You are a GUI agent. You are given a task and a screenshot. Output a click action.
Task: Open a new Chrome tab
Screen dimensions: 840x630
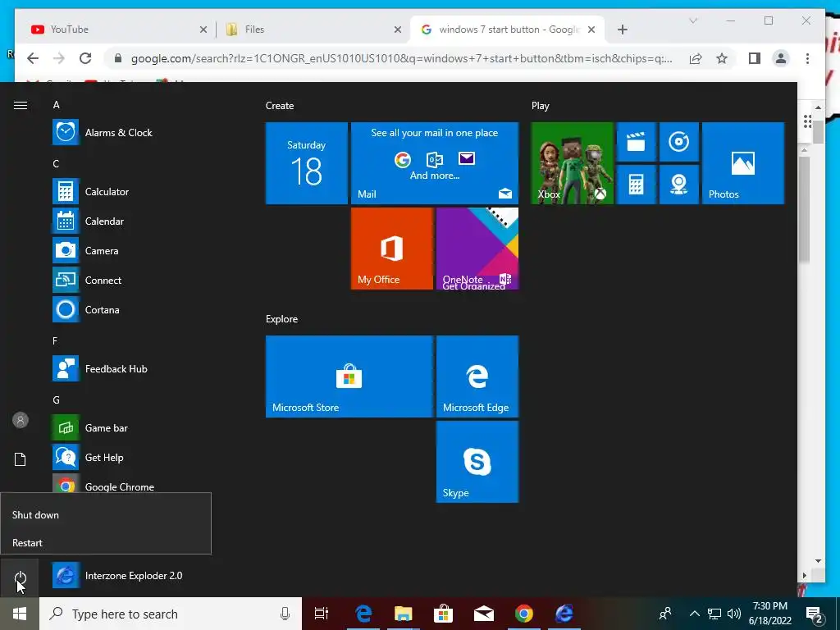pos(622,30)
